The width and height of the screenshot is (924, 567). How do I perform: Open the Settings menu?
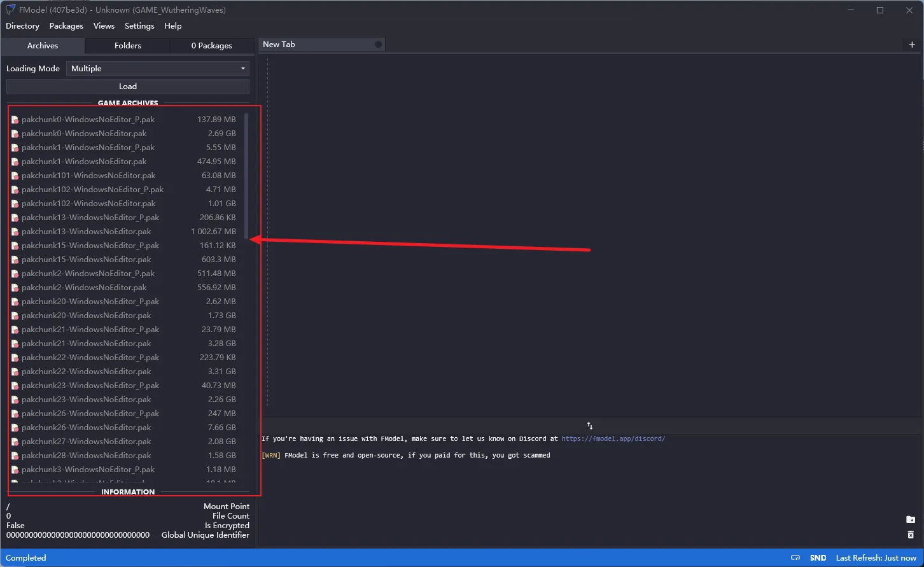[x=139, y=26]
